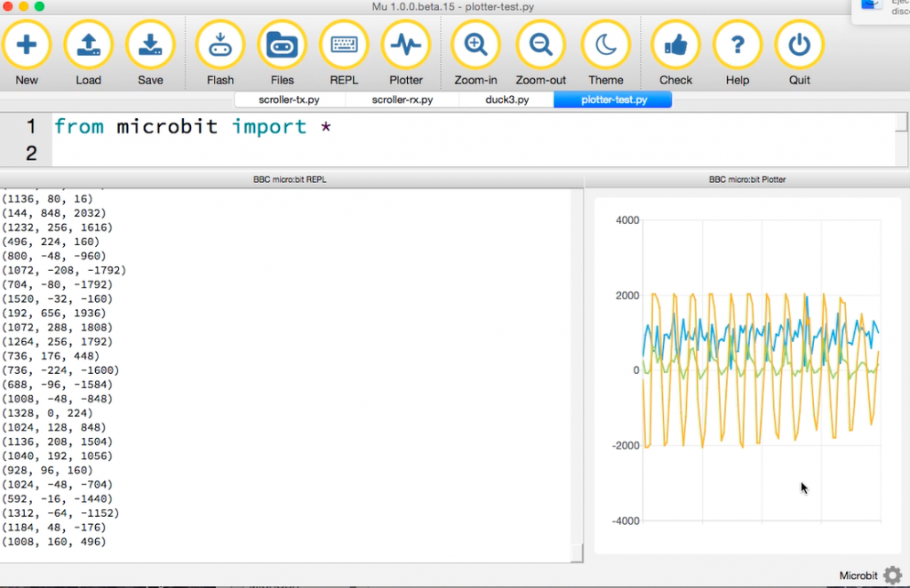This screenshot has width=910, height=588.
Task: Quit Mu using the power icon
Action: (799, 45)
